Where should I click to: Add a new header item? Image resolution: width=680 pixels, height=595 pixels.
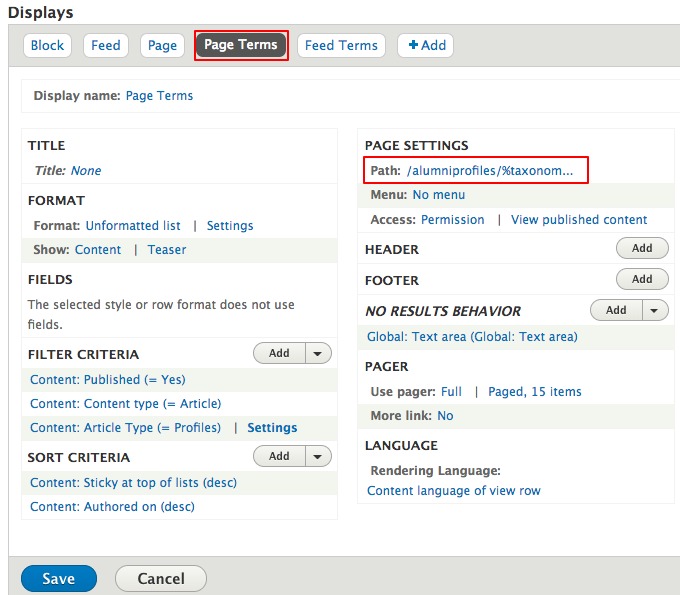(642, 248)
